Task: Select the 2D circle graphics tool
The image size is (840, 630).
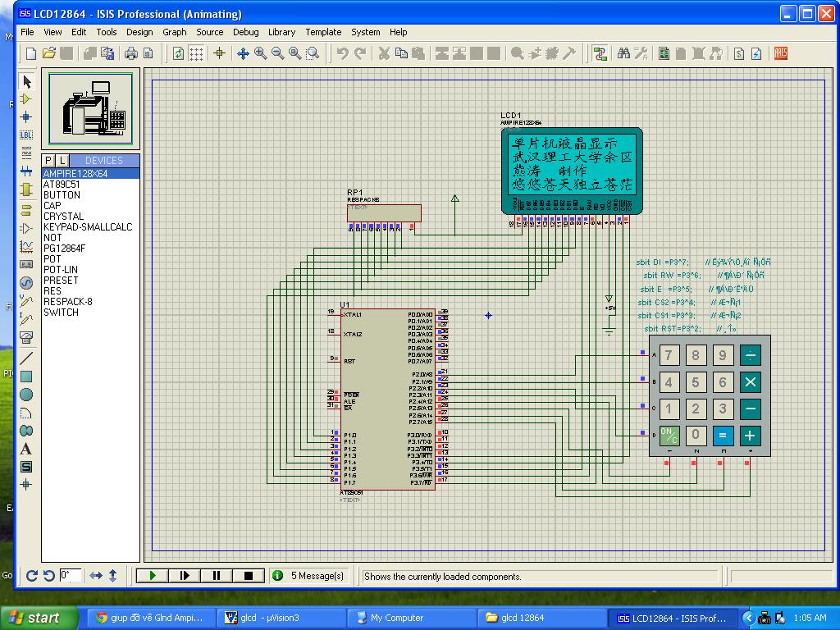Action: tap(26, 395)
